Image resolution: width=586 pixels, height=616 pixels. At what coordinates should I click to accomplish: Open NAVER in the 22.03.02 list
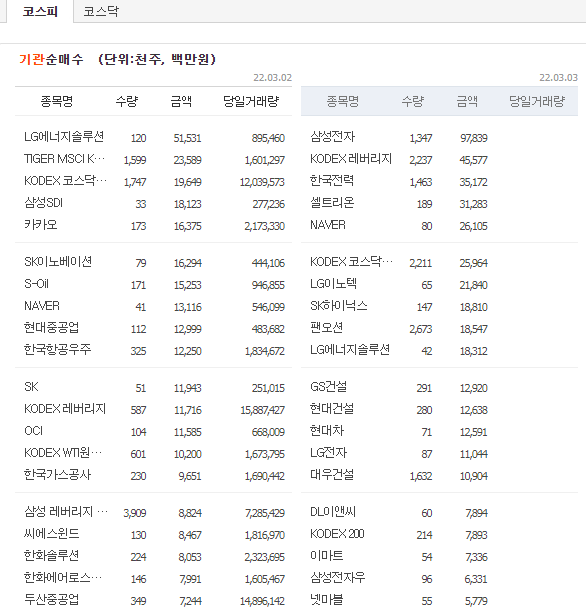click(x=42, y=306)
